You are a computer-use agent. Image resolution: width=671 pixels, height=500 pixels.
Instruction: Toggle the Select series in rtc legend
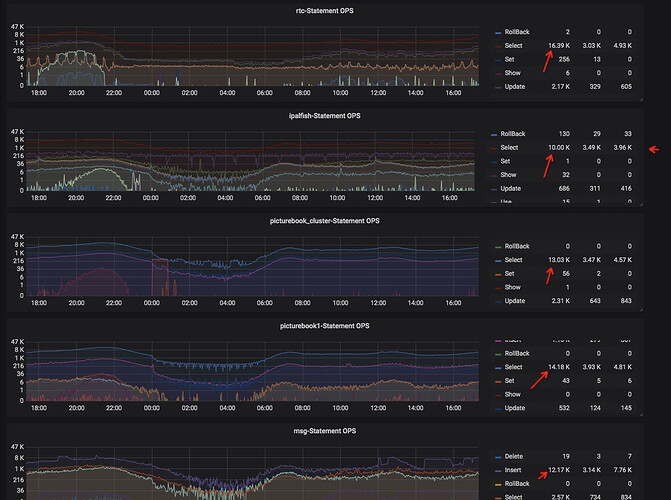[x=513, y=45]
